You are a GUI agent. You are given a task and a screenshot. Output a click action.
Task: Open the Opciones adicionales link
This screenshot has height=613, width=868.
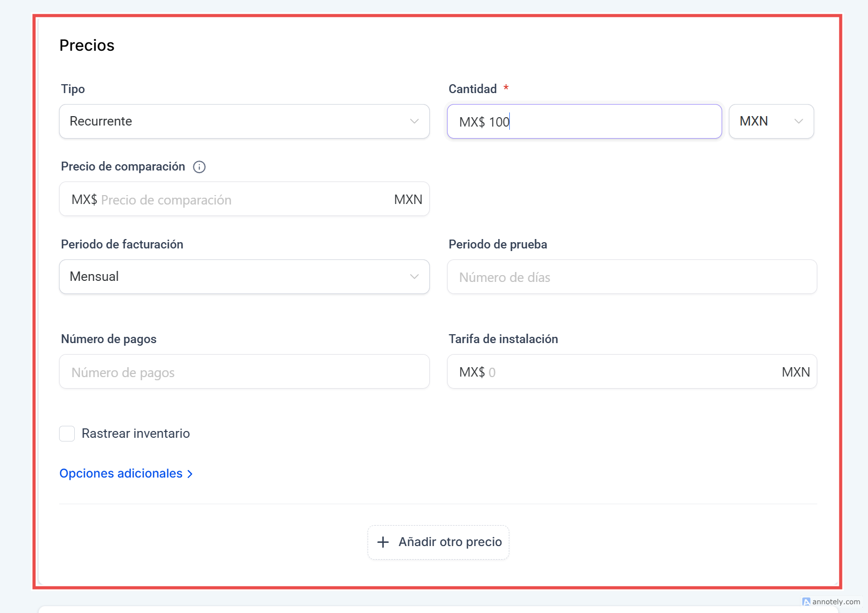pyautogui.click(x=121, y=473)
